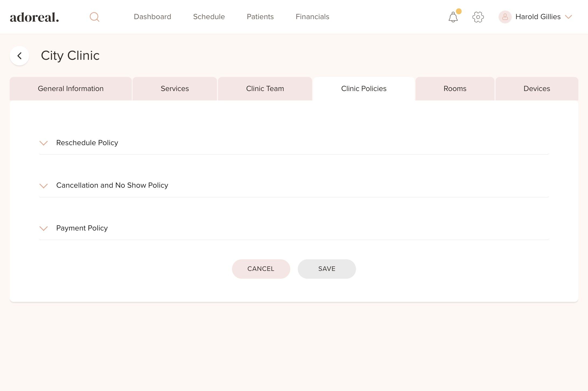
Task: Click the adoreal logo
Action: [34, 17]
